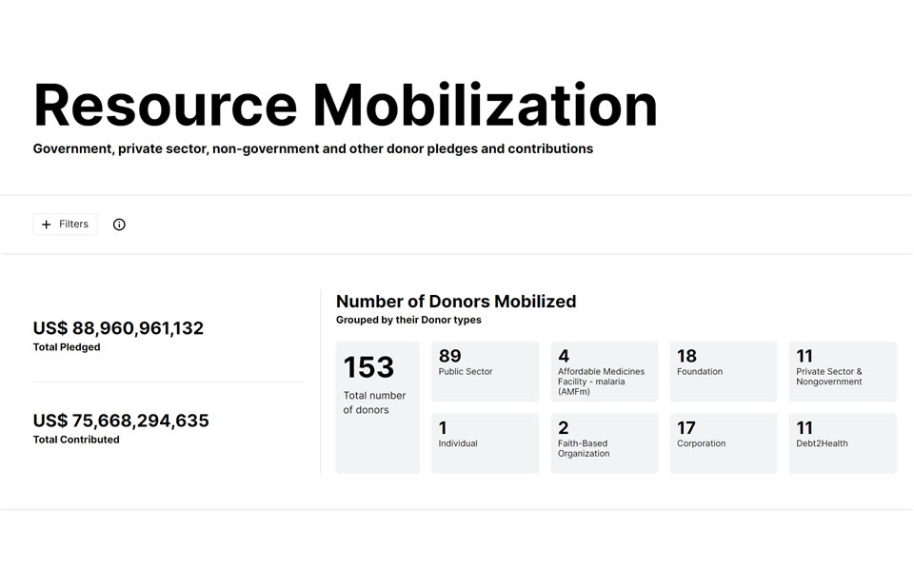Open the Filters panel
This screenshot has width=914, height=588.
pyautogui.click(x=65, y=224)
